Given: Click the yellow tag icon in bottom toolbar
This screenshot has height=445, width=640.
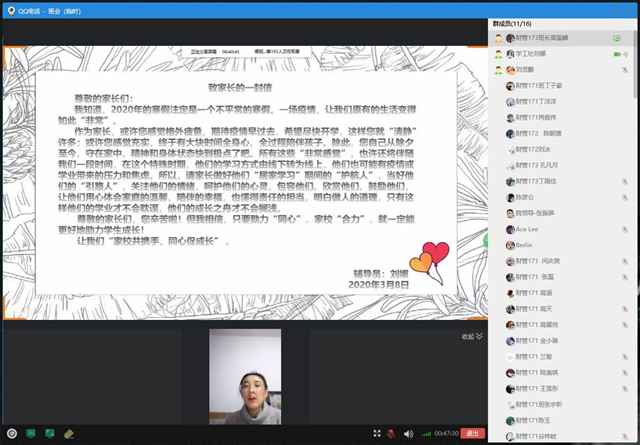Looking at the screenshot, I should (69, 433).
